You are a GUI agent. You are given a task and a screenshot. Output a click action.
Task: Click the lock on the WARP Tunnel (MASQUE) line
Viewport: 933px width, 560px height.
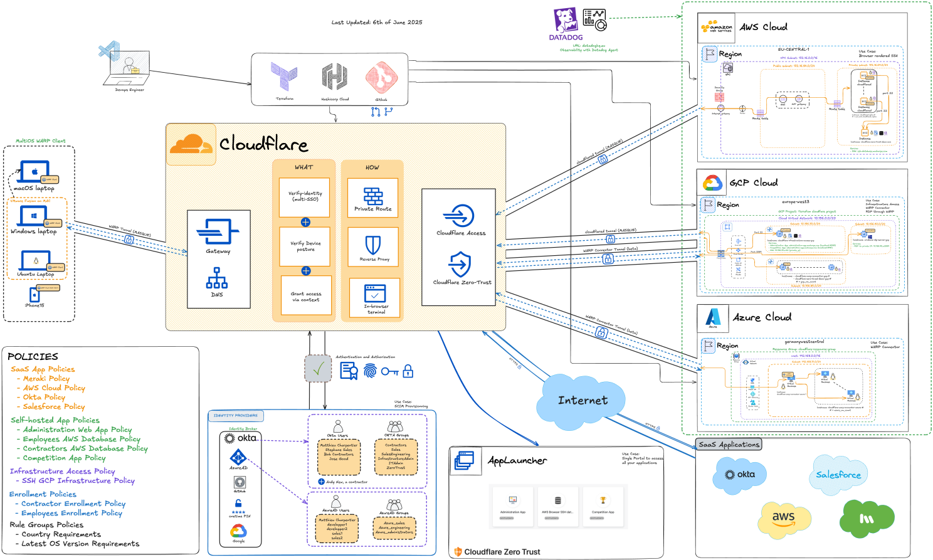point(129,240)
